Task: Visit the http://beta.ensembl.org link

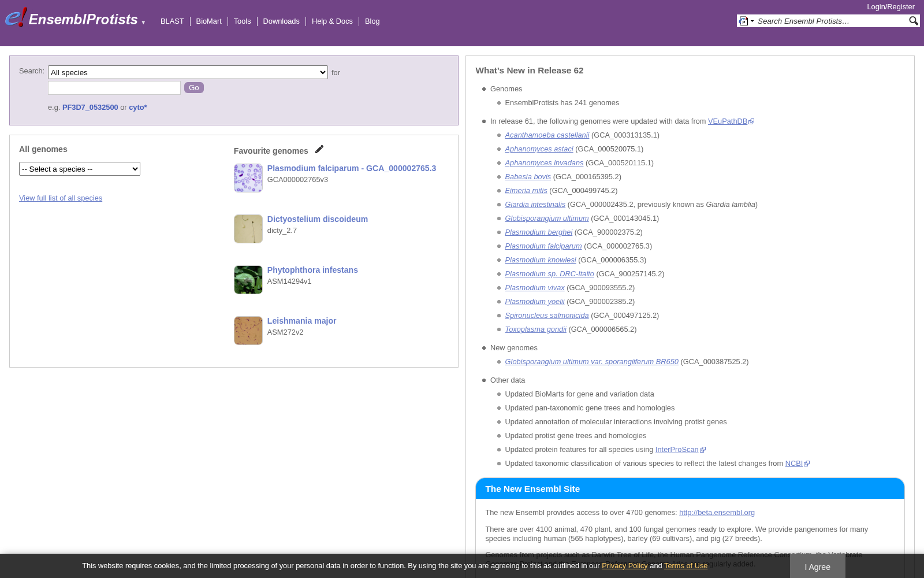Action: coord(717,513)
